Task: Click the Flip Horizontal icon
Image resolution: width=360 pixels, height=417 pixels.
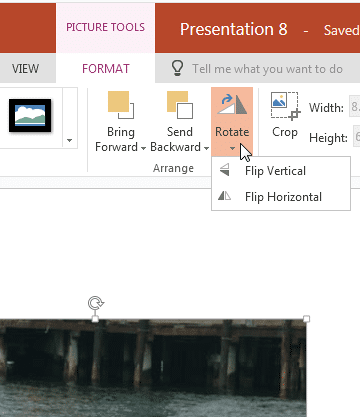Action: (225, 196)
